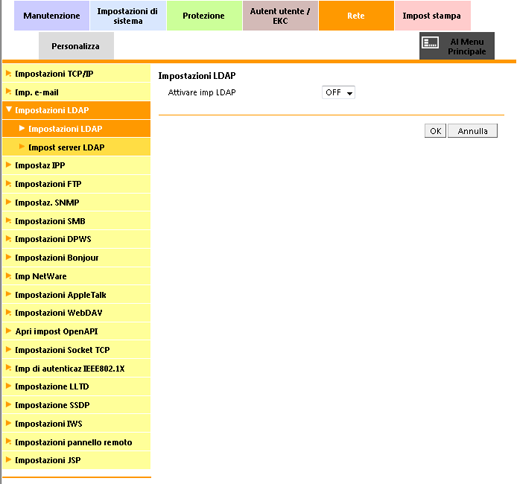Open the Attivare imp LDAP dropdown
Viewport: 517px width, 484px height.
click(338, 92)
